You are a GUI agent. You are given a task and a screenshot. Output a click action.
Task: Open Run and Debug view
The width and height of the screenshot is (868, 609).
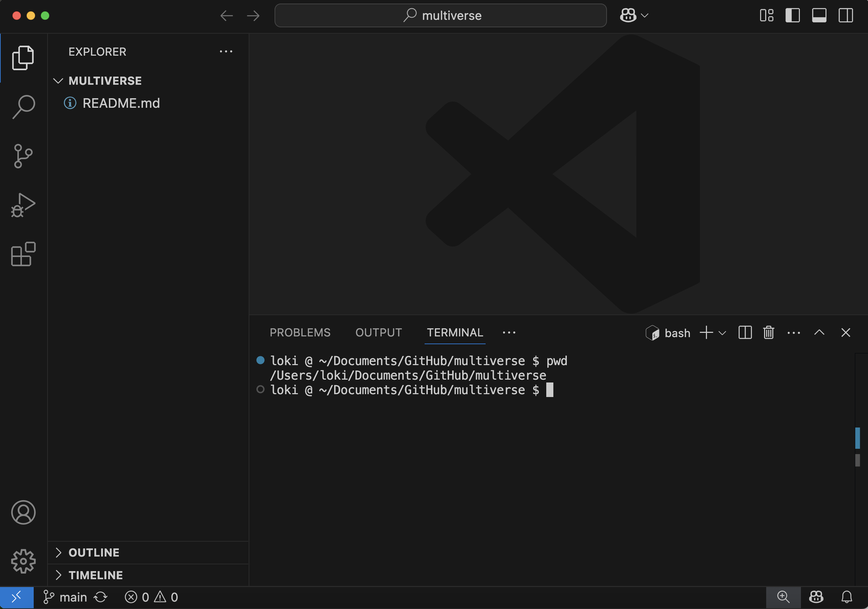[23, 205]
